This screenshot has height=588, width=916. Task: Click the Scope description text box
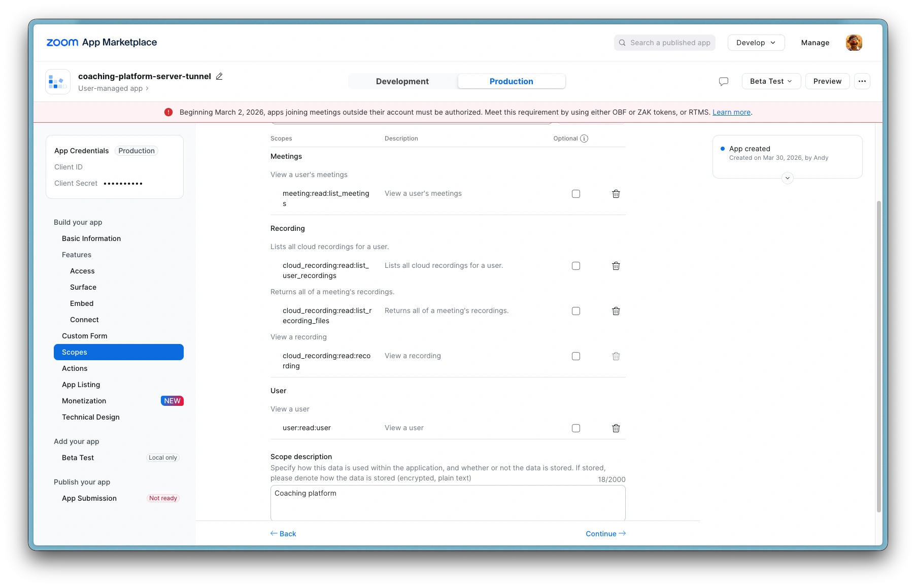[448, 502]
